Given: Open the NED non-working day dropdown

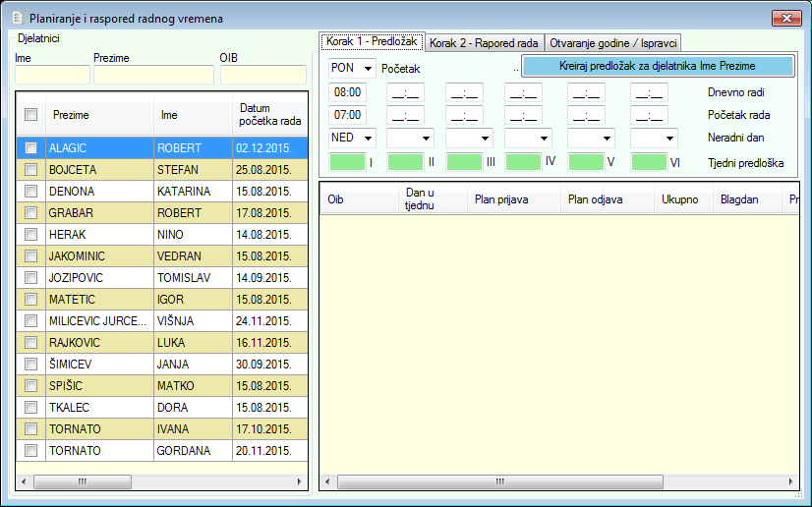Looking at the screenshot, I should (x=368, y=139).
